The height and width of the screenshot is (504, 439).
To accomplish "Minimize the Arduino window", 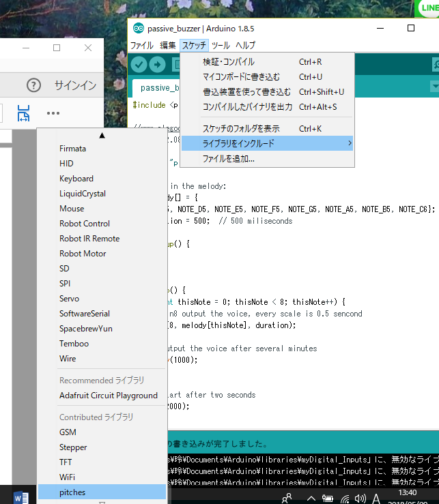I will pos(380,28).
